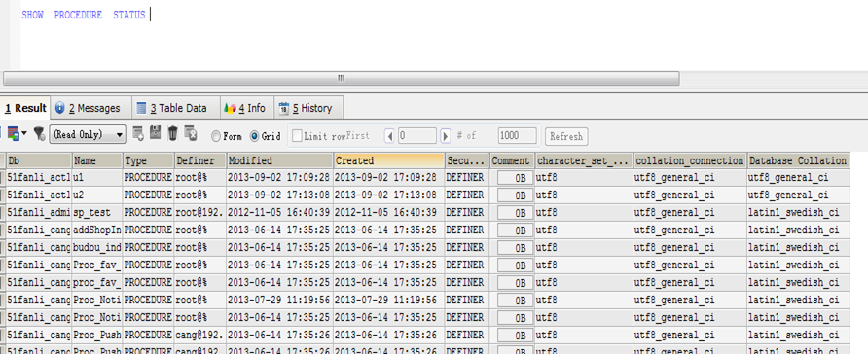868x354 pixels.
Task: Select the addShopIn name cell
Action: click(x=97, y=230)
